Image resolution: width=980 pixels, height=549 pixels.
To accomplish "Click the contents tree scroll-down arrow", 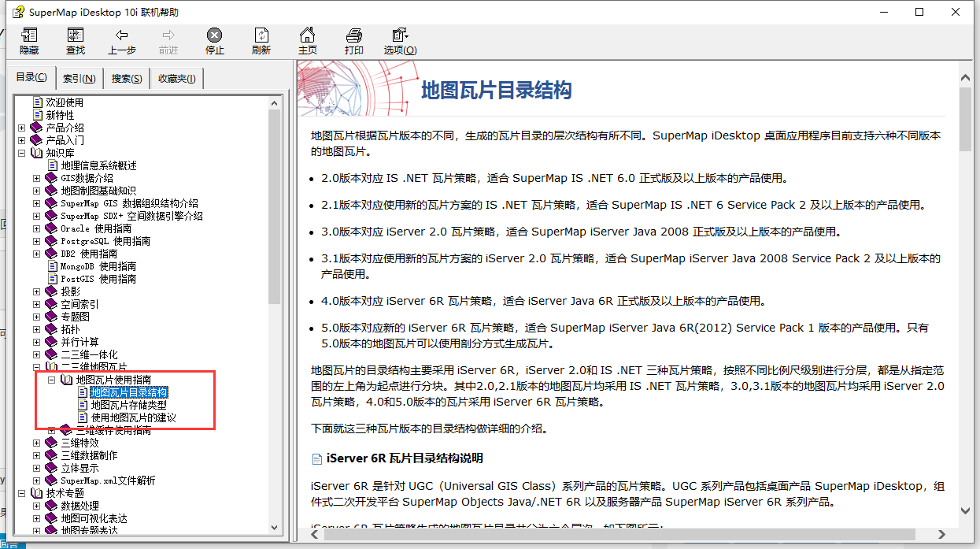I will [x=275, y=528].
